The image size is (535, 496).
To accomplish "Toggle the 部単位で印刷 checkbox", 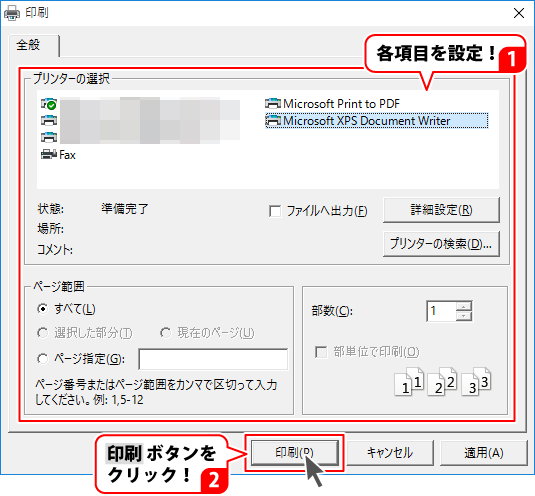I will 321,352.
